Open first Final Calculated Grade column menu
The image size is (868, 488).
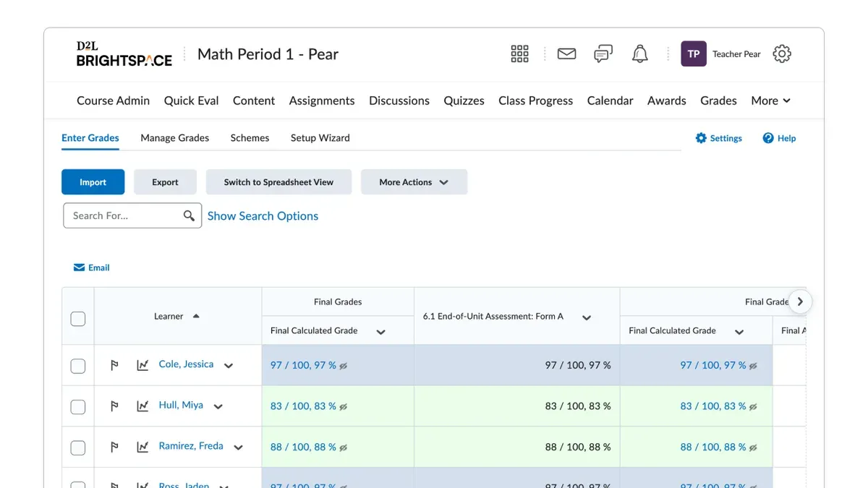(381, 332)
